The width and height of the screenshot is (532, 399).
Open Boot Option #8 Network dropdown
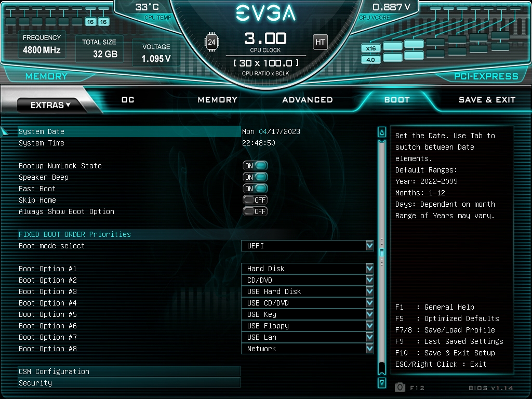click(308, 349)
